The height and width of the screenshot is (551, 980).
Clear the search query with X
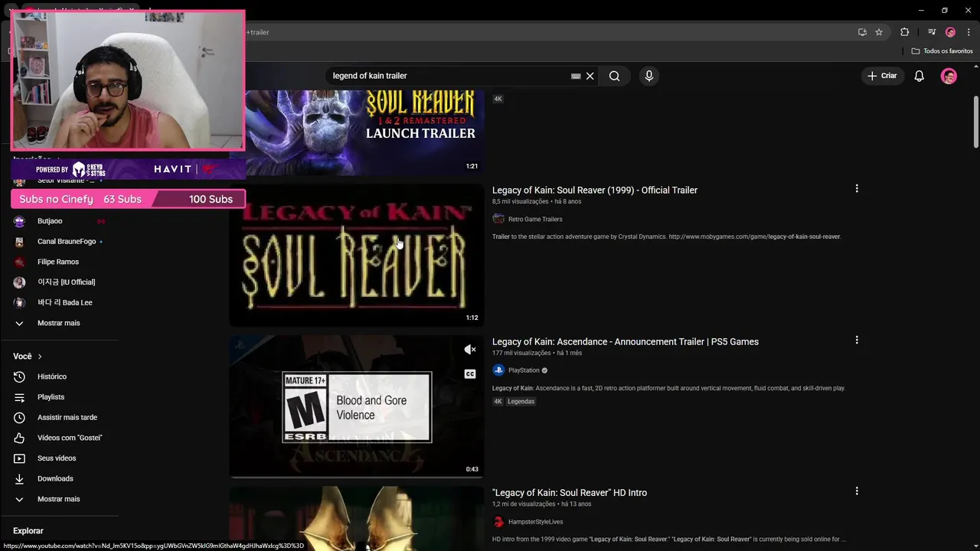click(x=590, y=76)
